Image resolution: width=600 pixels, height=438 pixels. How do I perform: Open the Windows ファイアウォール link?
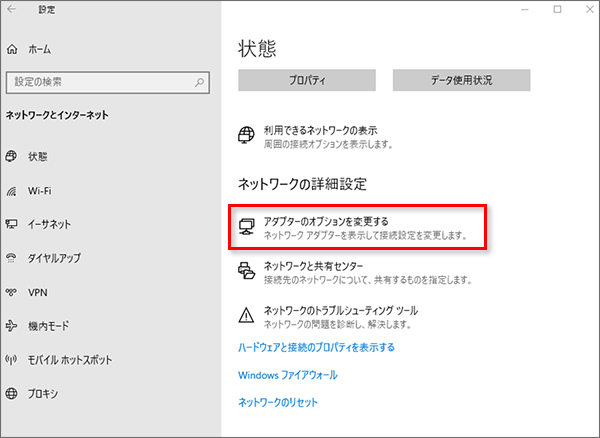tap(287, 375)
